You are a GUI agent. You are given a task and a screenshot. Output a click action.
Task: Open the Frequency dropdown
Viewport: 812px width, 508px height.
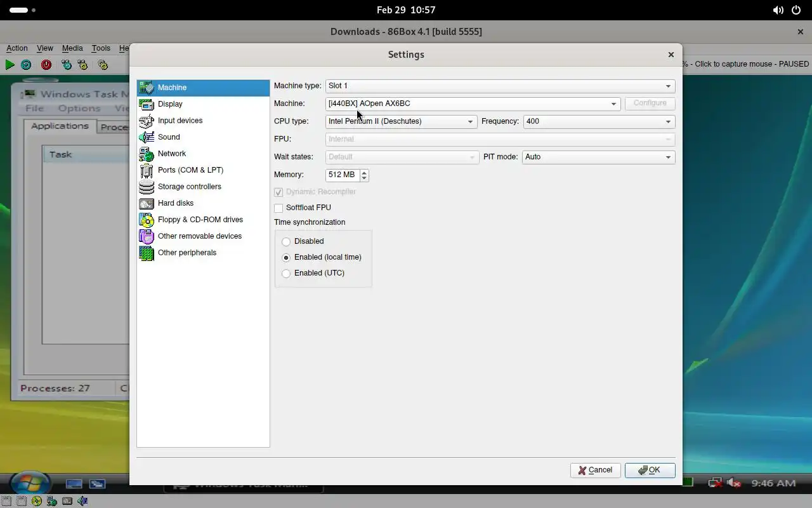pyautogui.click(x=598, y=121)
